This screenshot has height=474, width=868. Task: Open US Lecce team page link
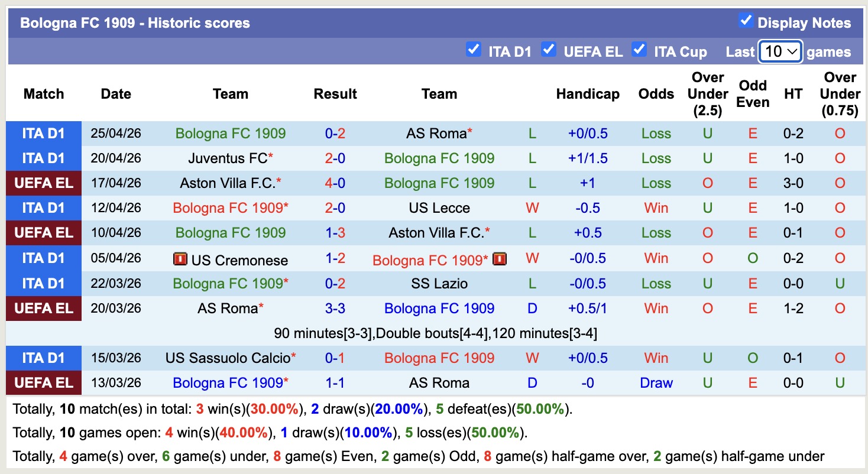pos(439,208)
